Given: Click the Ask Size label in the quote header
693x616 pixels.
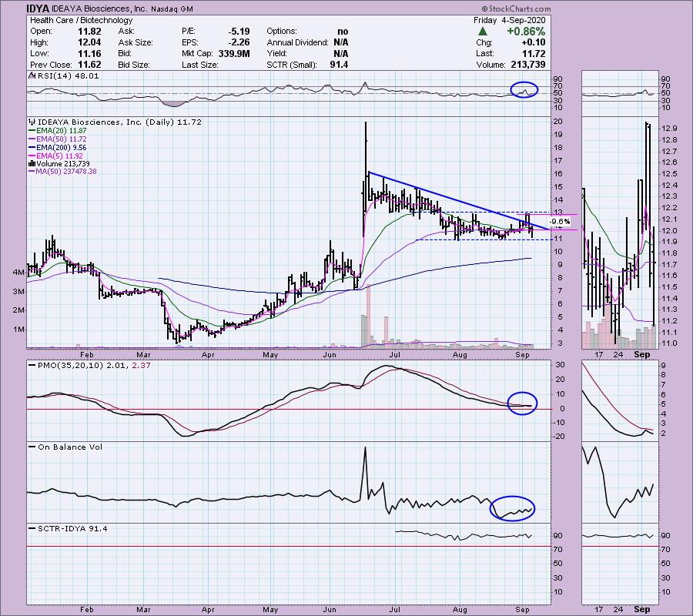Looking at the screenshot, I should click(x=136, y=42).
